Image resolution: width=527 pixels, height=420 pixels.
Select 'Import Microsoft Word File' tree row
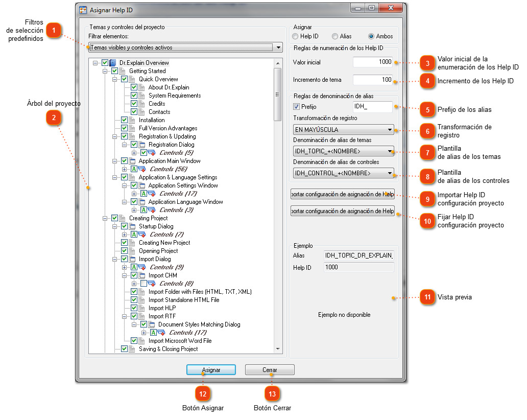coord(180,341)
